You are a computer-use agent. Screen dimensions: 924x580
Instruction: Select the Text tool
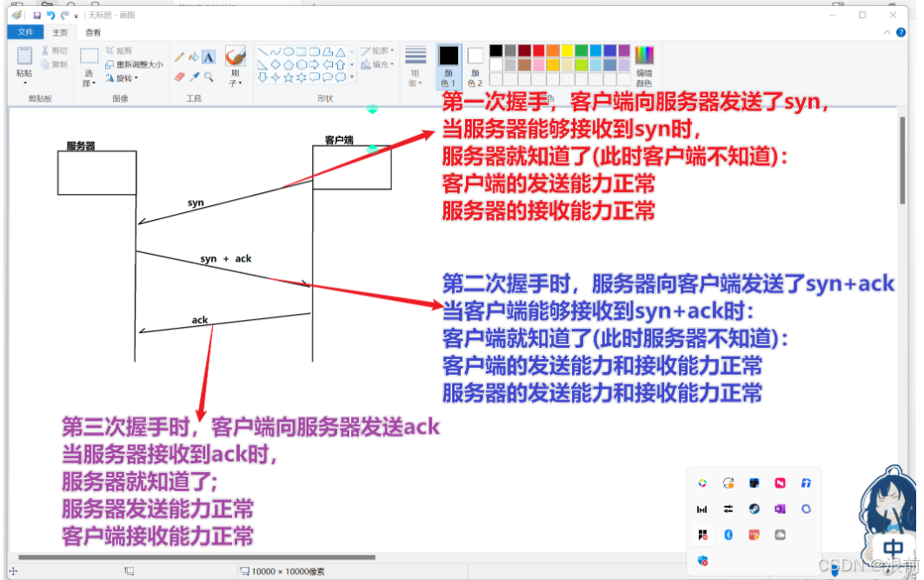(x=209, y=57)
